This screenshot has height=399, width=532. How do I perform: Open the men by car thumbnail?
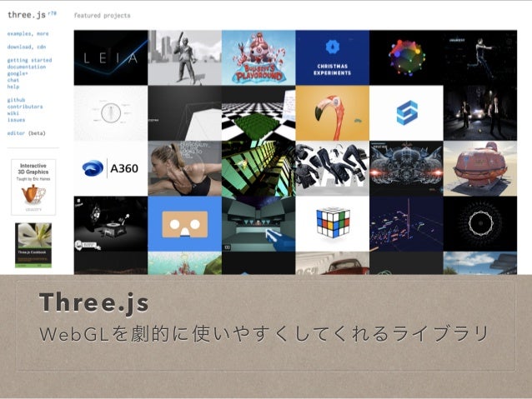480,113
